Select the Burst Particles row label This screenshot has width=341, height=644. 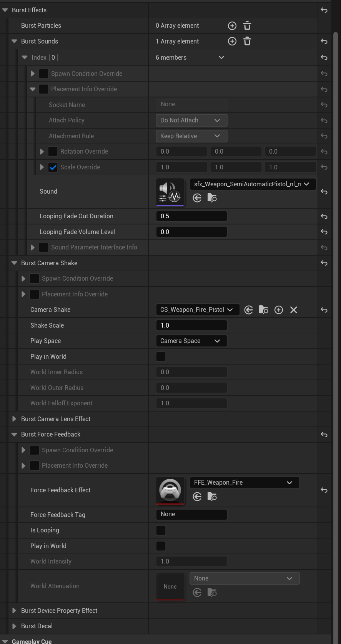[x=41, y=25]
